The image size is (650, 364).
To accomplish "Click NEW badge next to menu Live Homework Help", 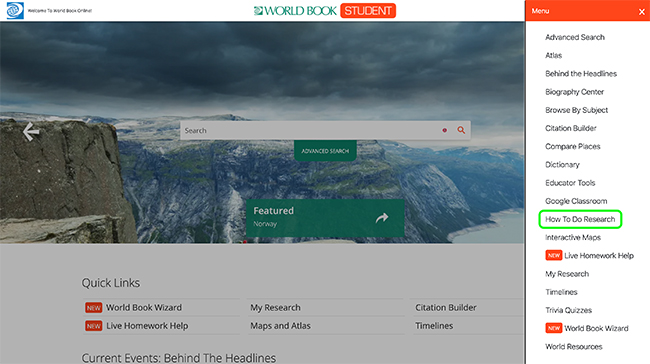I will pos(553,255).
